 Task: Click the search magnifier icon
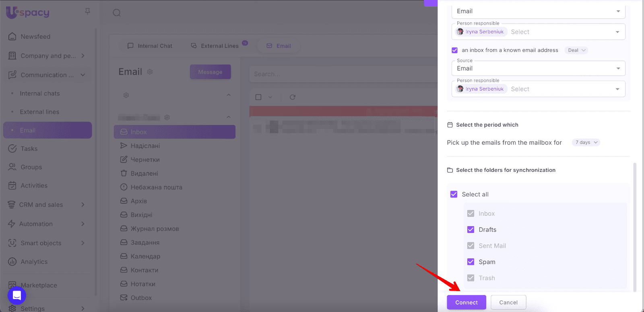pos(117,13)
